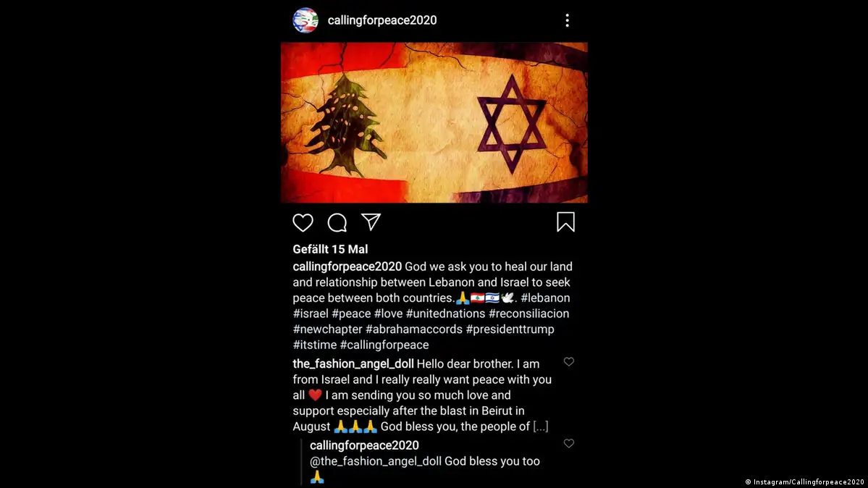
Task: View the 'Gefällt 15 Mal' likes list
Action: (x=330, y=249)
